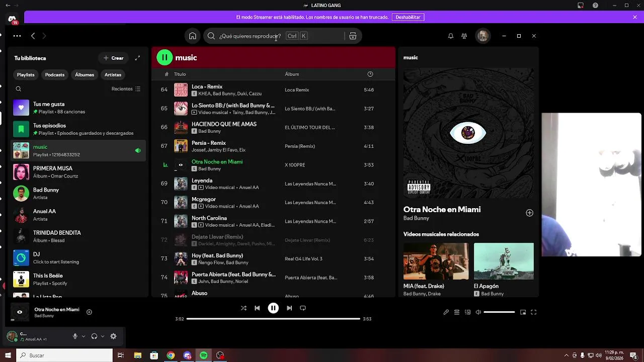
Task: Open the Windows Start menu
Action: [8, 355]
